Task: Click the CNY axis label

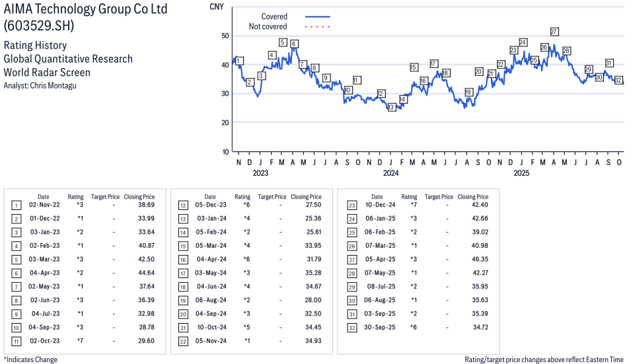Action: tap(215, 7)
